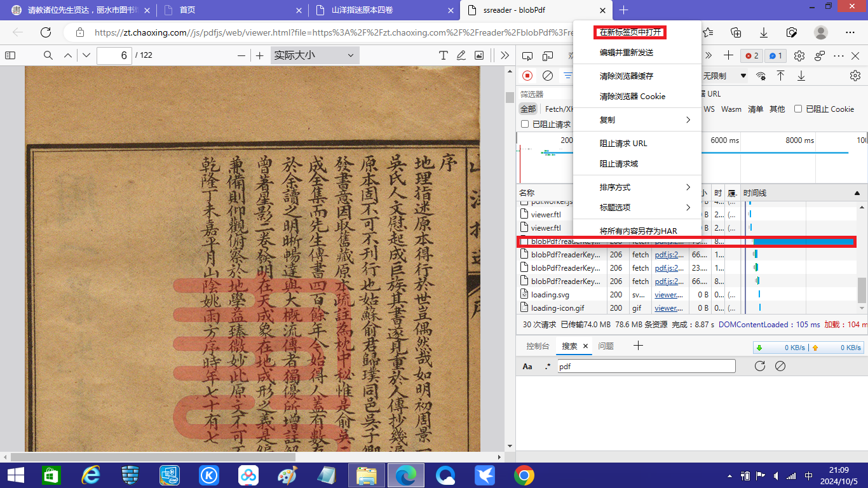This screenshot has height=488, width=868.
Task: Choose 编辑并重新发送 from context menu
Action: click(637, 52)
